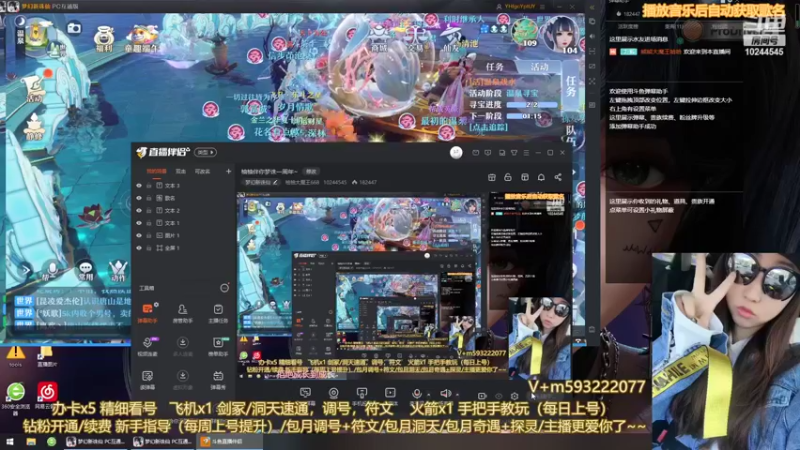
Task: Add mobile screen cast source
Action: [x=362, y=393]
